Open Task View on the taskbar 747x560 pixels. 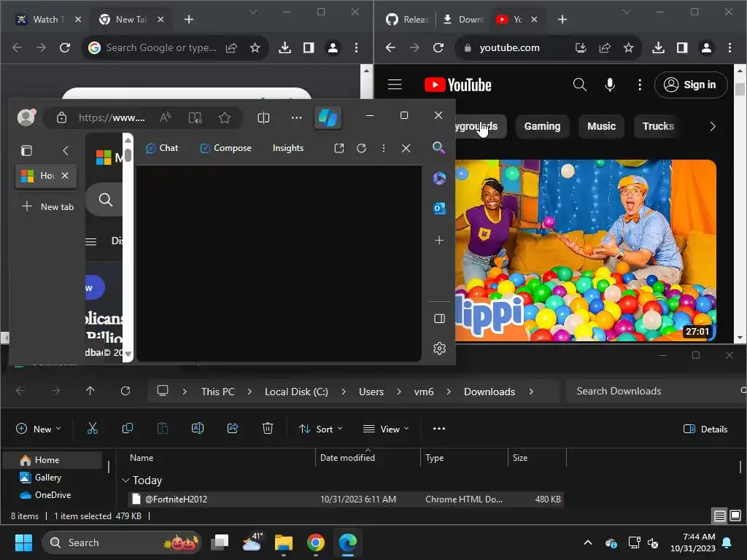point(220,542)
